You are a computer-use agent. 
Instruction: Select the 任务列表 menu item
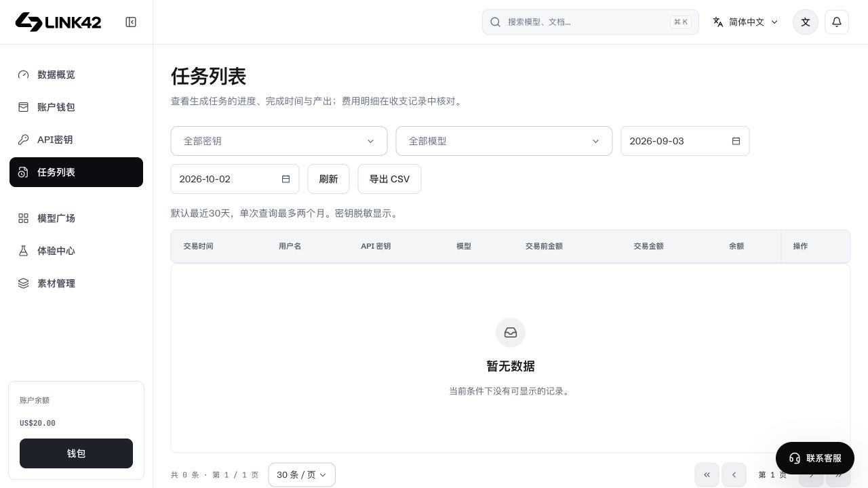[76, 172]
